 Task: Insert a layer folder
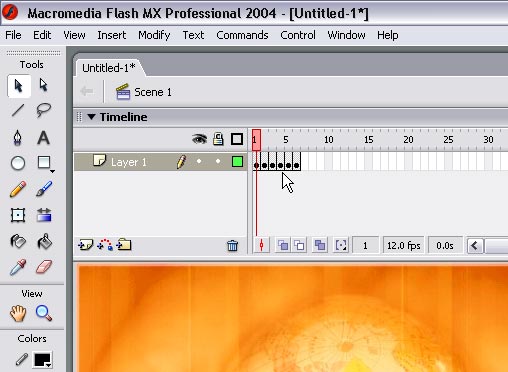[124, 245]
